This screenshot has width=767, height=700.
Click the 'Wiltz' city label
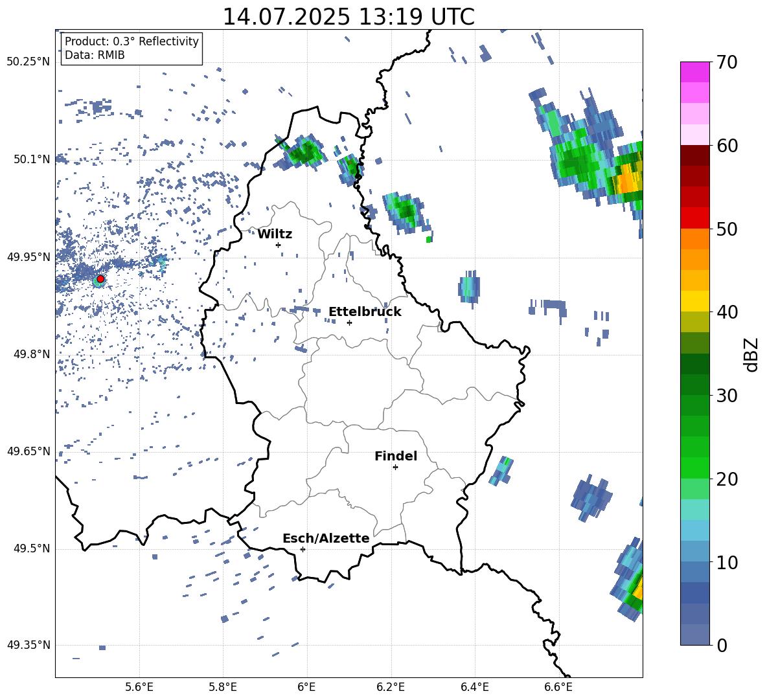275,234
